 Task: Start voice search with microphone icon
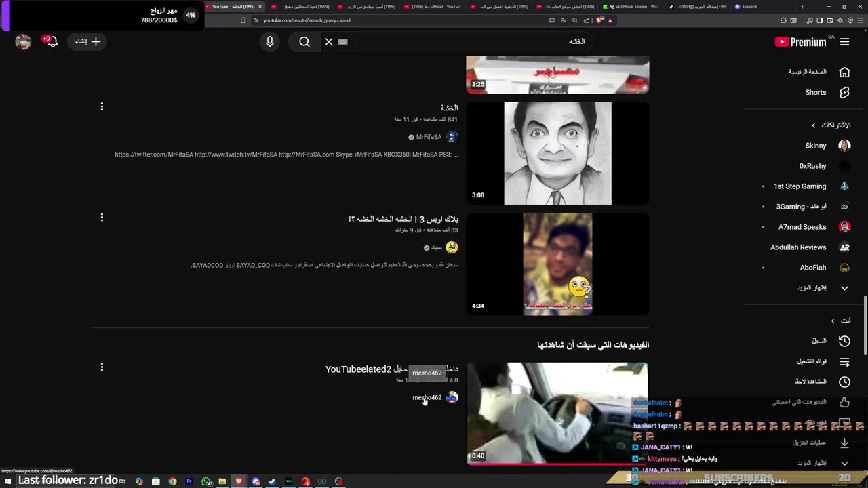point(270,42)
